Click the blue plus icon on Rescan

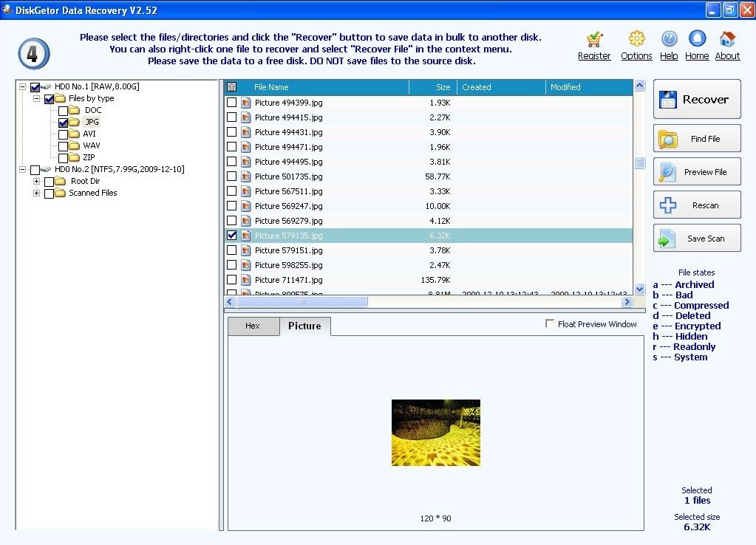point(668,205)
